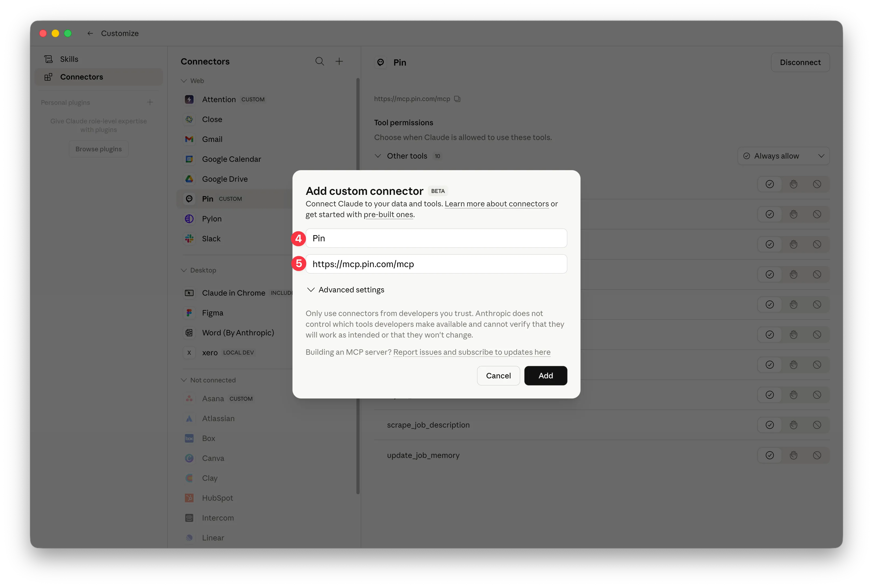Open the Skills section in the sidebar
The height and width of the screenshot is (588, 873).
coord(99,59)
